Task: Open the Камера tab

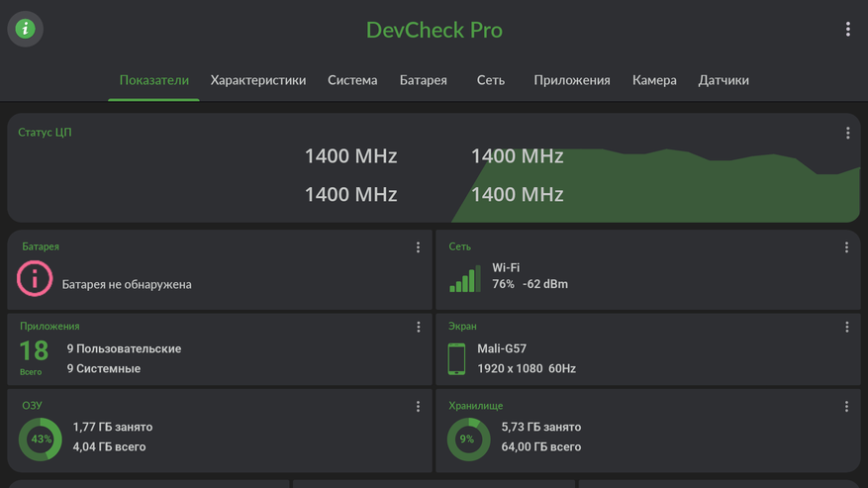Action: (654, 80)
